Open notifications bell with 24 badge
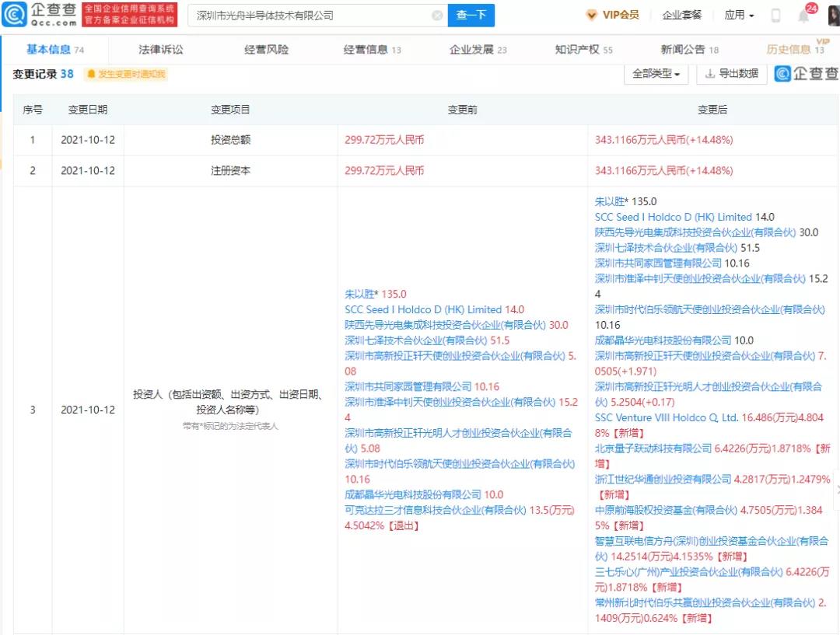 (805, 14)
